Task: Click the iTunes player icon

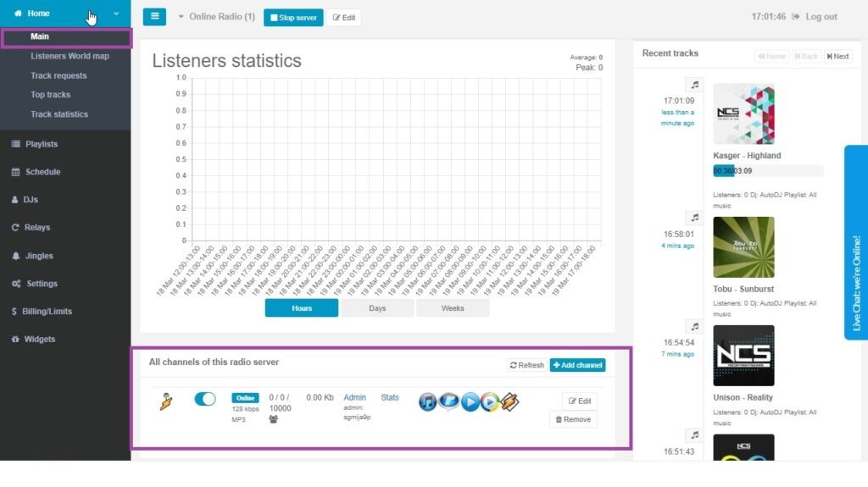Action: [428, 401]
